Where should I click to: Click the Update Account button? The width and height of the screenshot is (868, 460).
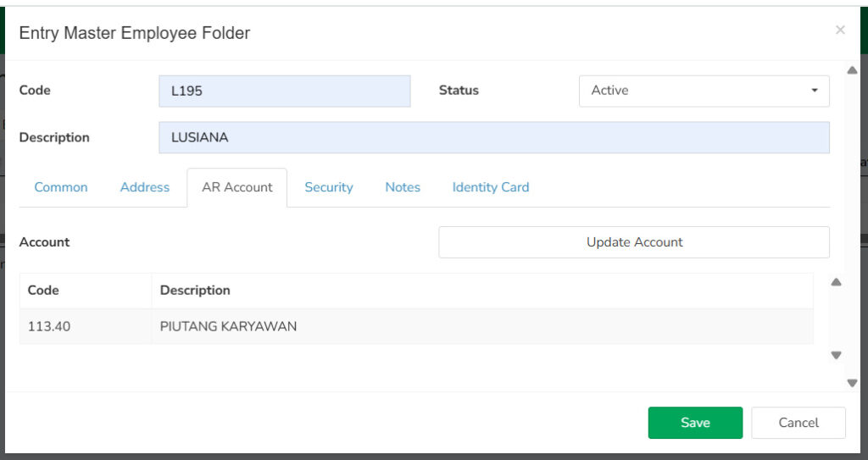coord(634,242)
